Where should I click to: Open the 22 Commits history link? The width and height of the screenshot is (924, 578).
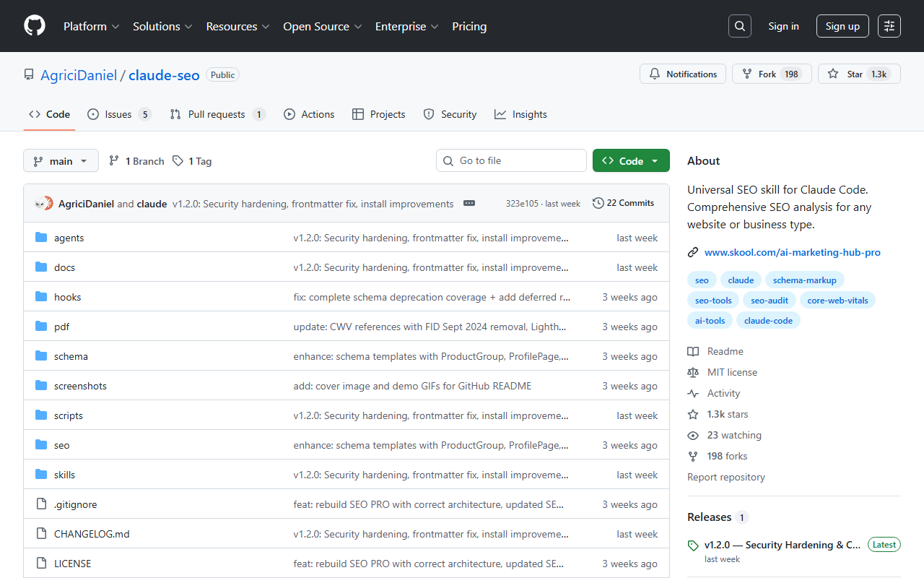623,203
